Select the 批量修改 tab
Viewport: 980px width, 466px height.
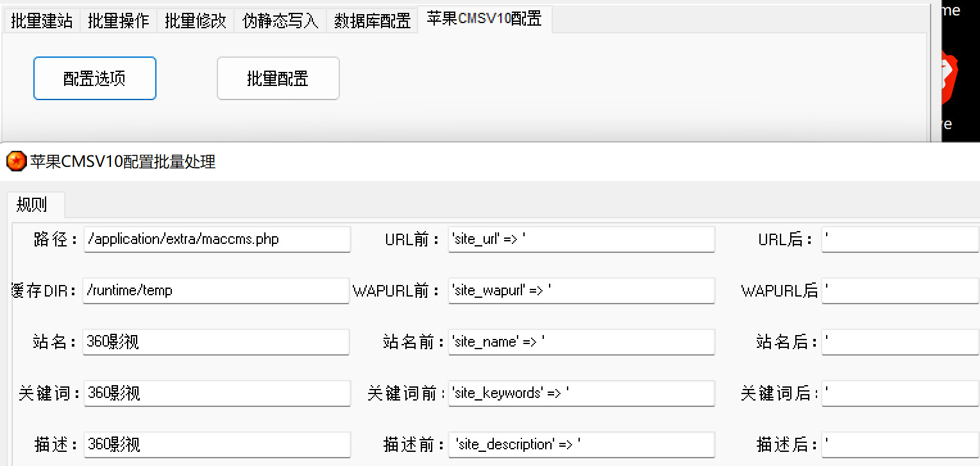tap(196, 21)
